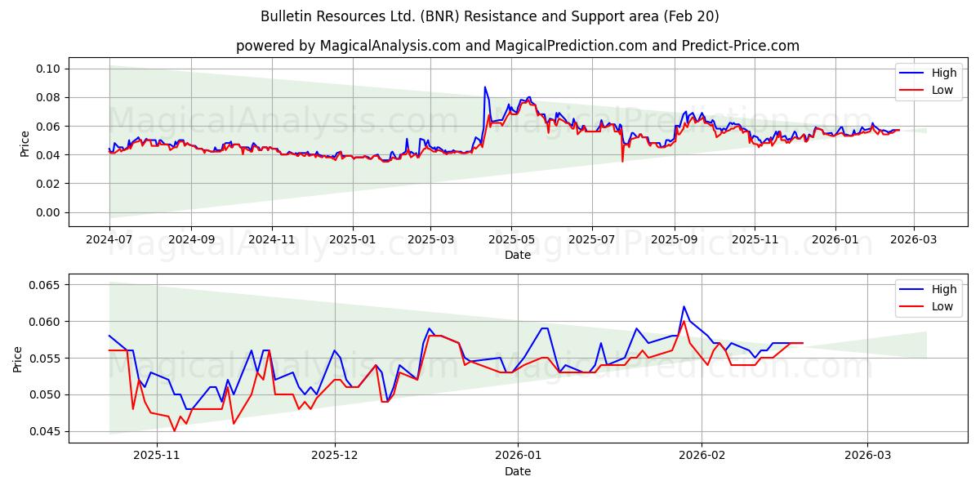Click the 0.04 price label on top chart
The width and height of the screenshot is (980, 490).
coord(48,154)
